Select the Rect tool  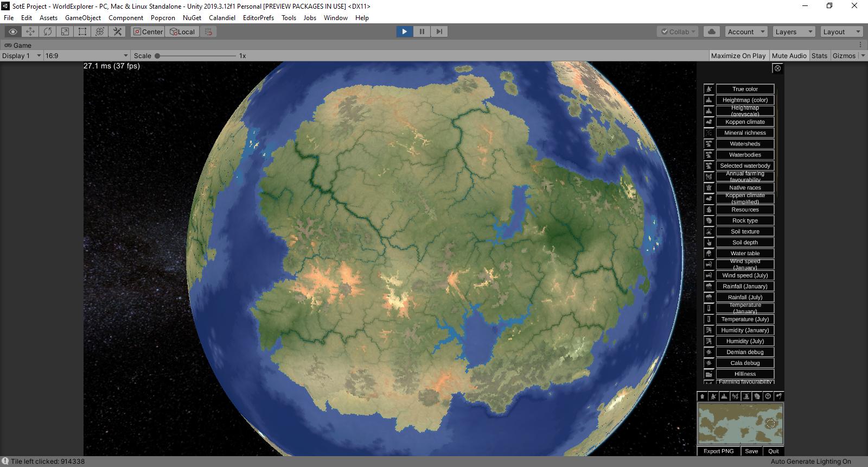click(82, 31)
